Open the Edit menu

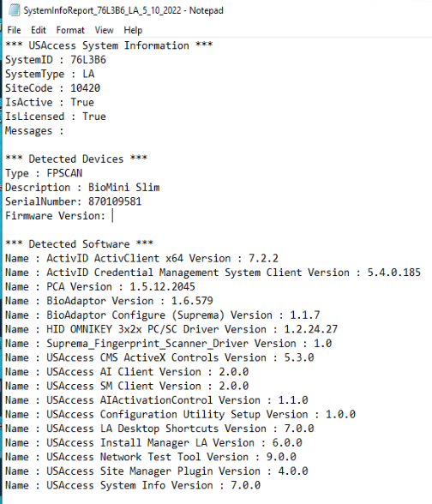pyautogui.click(x=39, y=30)
